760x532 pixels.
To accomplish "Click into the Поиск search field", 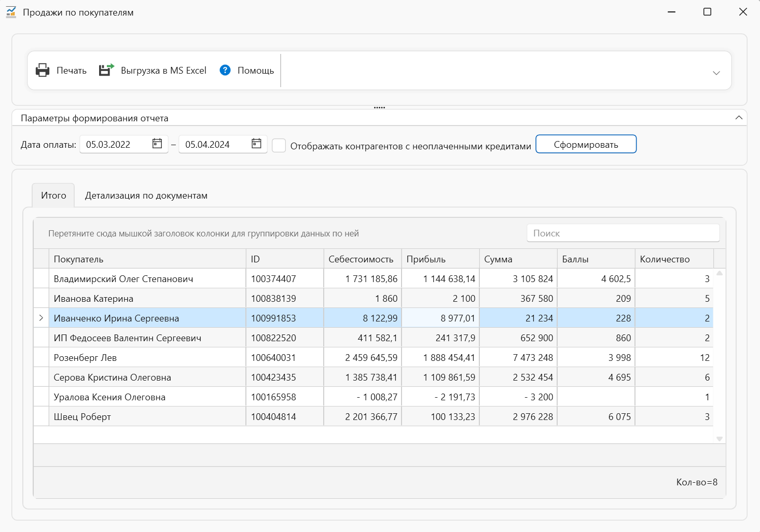I will (x=623, y=233).
